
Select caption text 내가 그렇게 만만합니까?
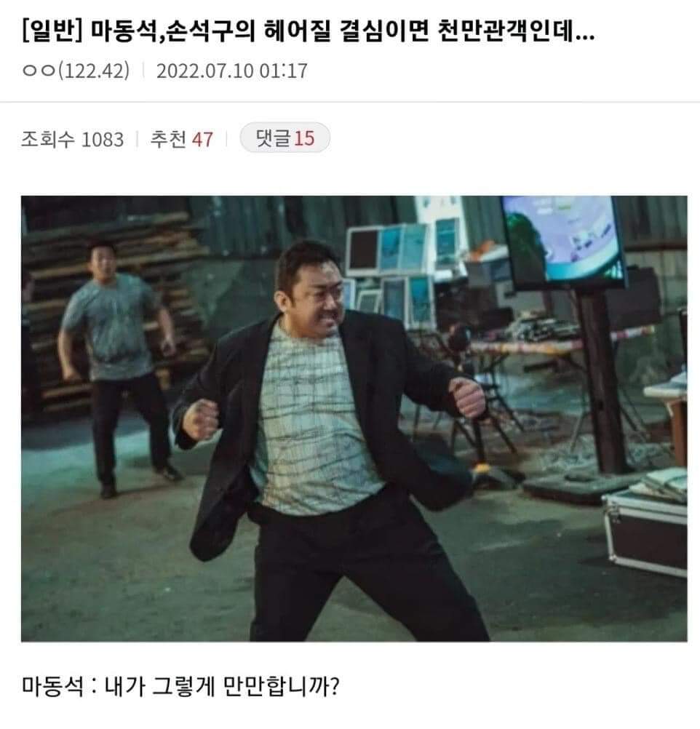(x=223, y=686)
